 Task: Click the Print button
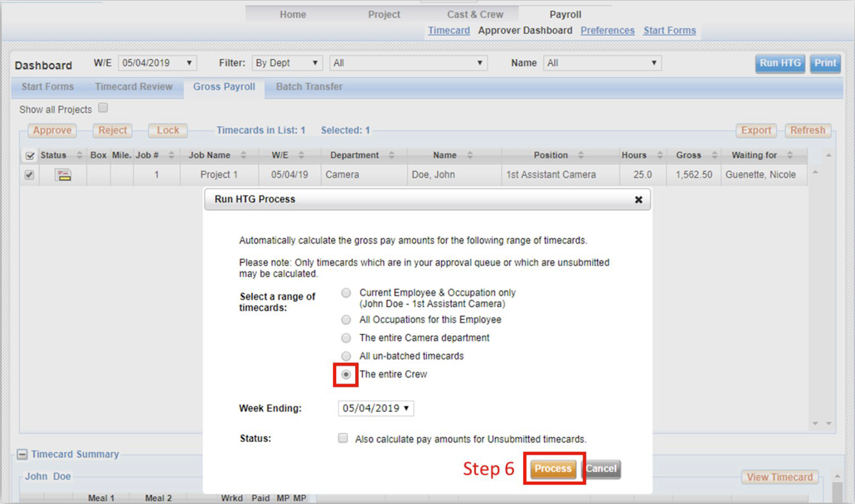[825, 63]
